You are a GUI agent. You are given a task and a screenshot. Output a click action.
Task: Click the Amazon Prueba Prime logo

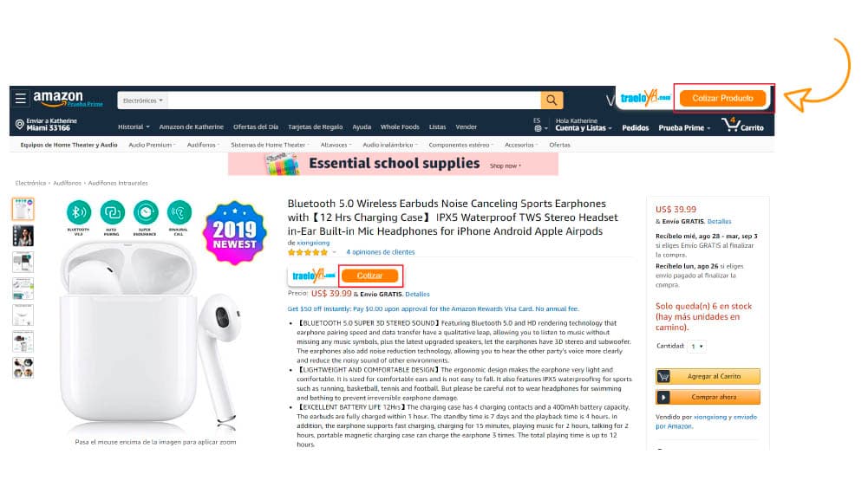(68, 99)
